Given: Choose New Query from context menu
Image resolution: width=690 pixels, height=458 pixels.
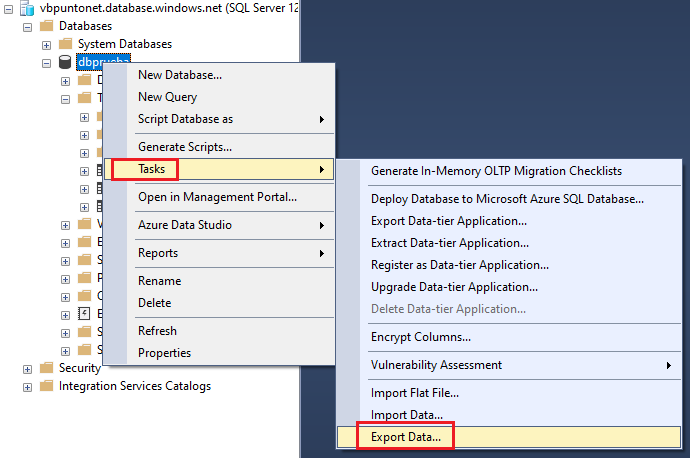Looking at the screenshot, I should [219, 97].
